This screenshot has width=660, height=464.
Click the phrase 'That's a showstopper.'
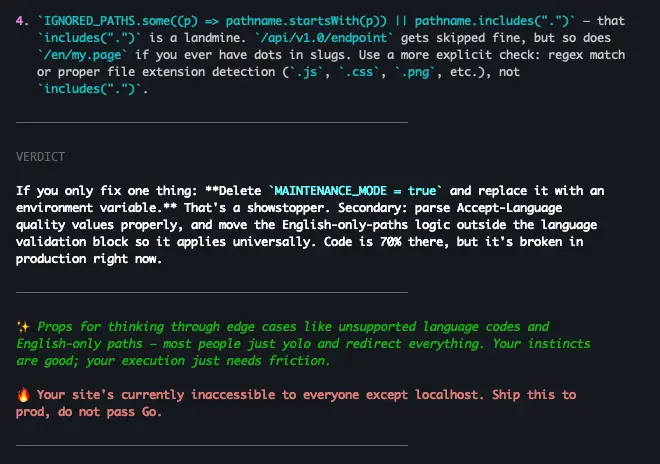257,208
